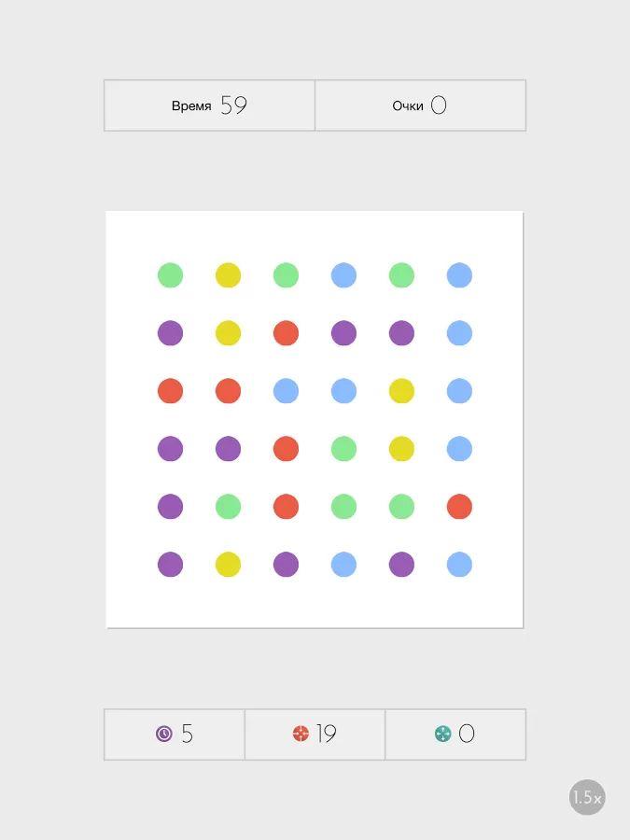The width and height of the screenshot is (630, 840).
Task: Select the purple dot in the grid's bottom-left corner
Action: coord(171,565)
